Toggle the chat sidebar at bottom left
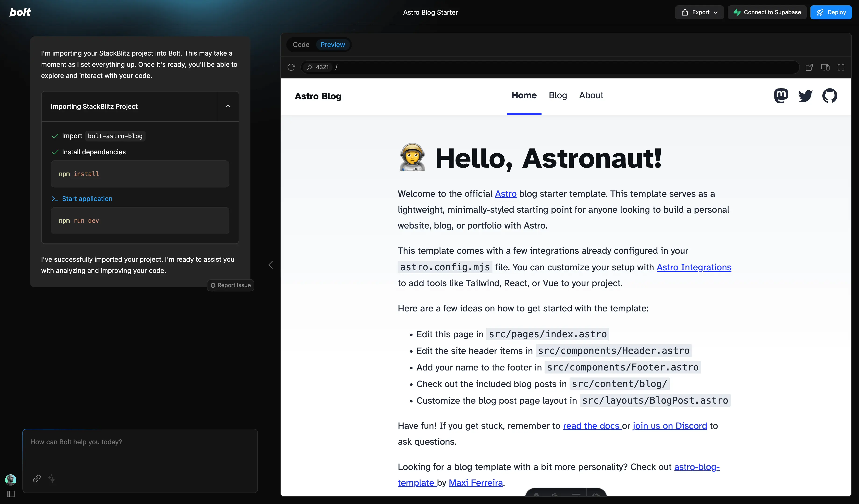 (x=11, y=494)
